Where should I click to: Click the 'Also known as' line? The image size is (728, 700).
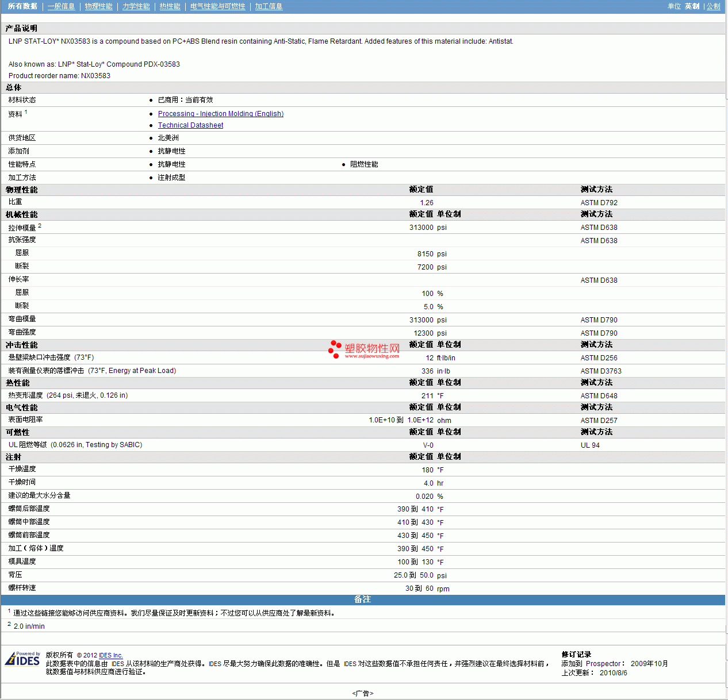[x=94, y=64]
